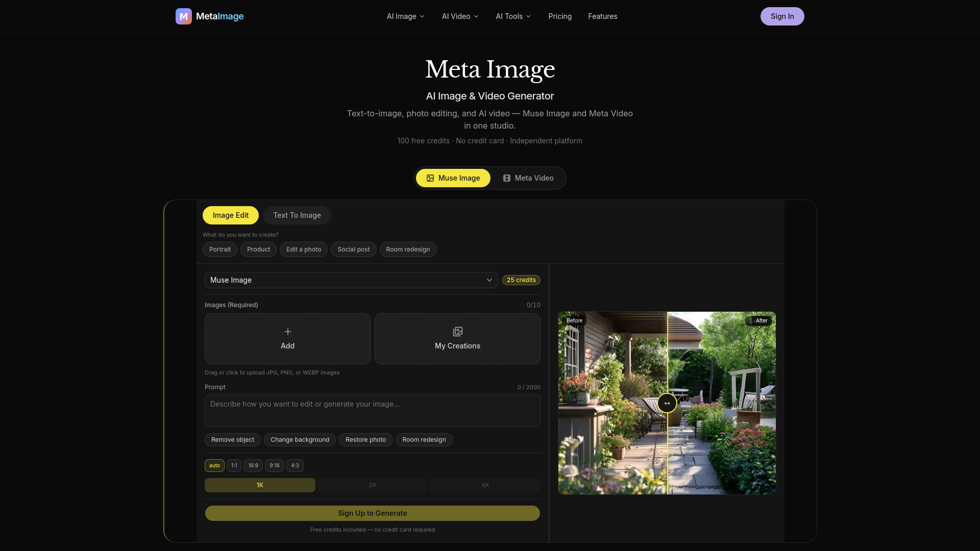Click the MetaImage logo icon
This screenshot has height=551, width=980.
click(x=184, y=16)
